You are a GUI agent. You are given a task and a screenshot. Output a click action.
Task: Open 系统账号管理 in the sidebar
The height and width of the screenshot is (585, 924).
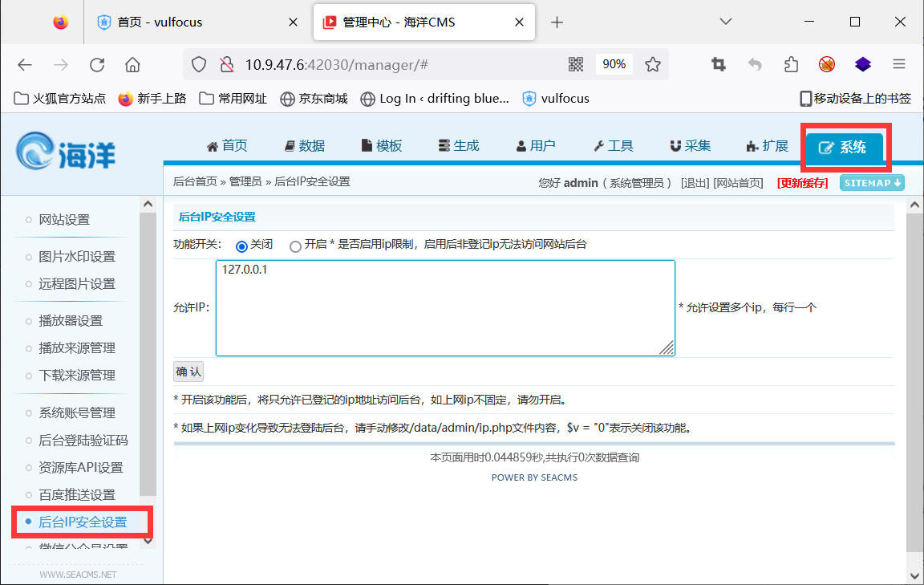77,413
